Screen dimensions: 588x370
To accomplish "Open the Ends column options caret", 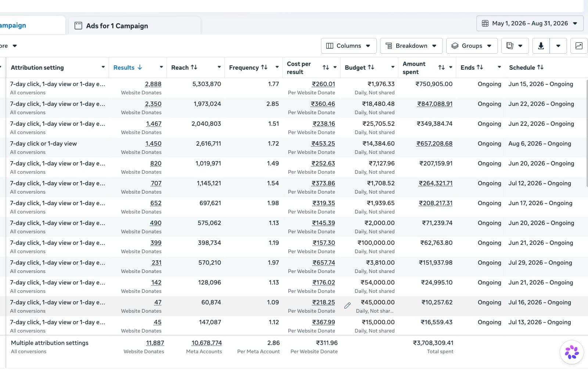I will pos(499,67).
